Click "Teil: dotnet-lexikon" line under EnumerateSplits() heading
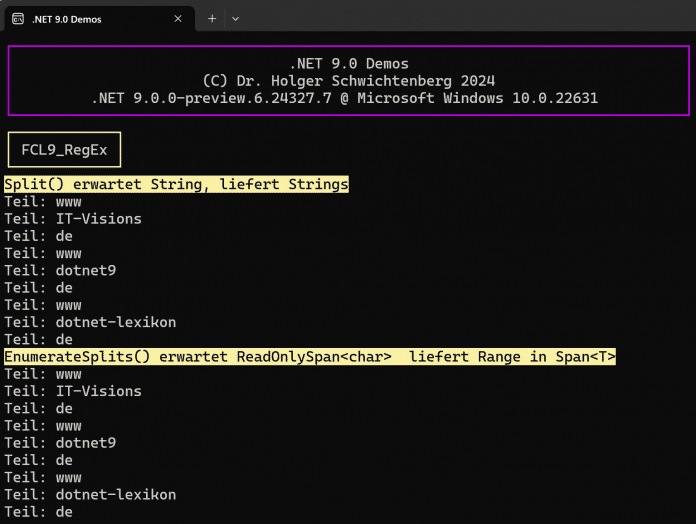Image resolution: width=696 pixels, height=524 pixels. click(90, 494)
